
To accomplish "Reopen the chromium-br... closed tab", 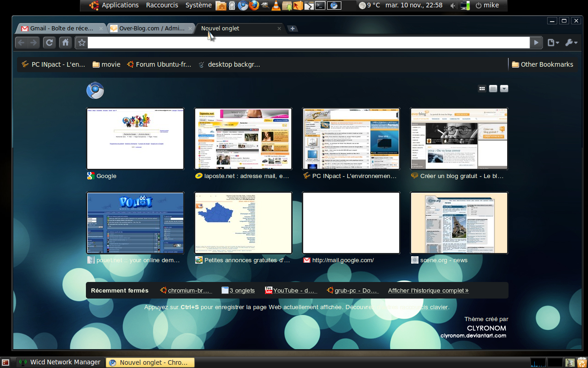I will point(187,290).
